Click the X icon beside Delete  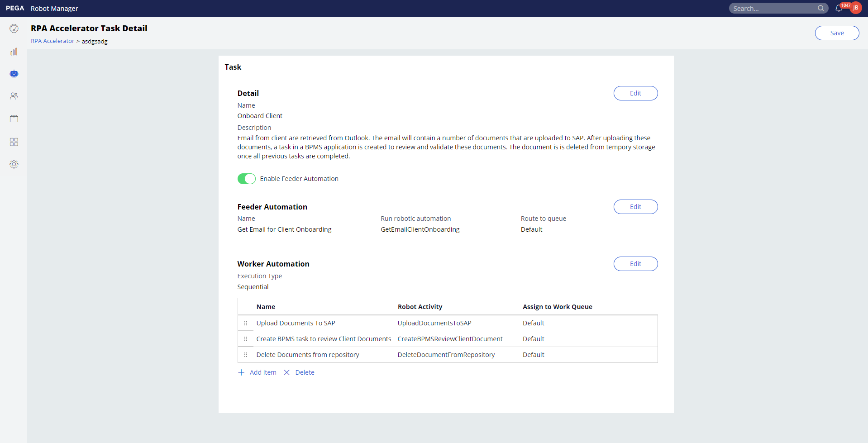(x=287, y=372)
